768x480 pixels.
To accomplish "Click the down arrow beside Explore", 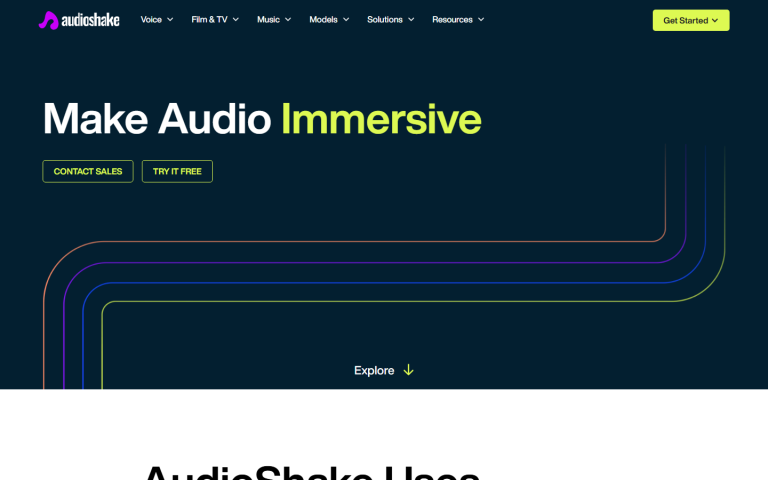I will (x=408, y=370).
